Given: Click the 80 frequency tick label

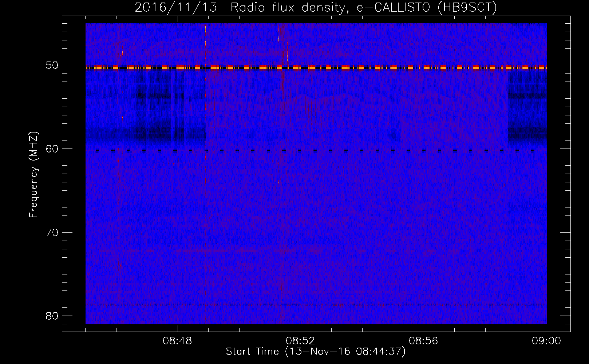Looking at the screenshot, I should [x=52, y=316].
